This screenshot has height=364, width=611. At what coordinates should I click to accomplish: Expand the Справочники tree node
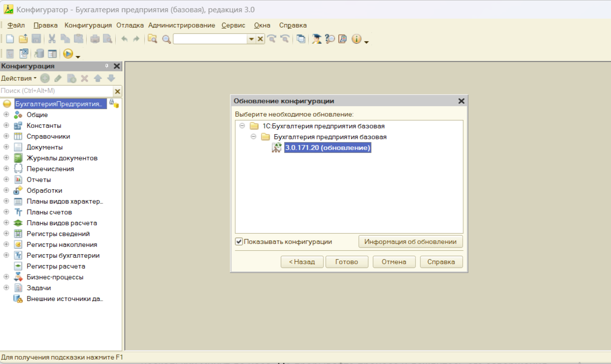6,136
